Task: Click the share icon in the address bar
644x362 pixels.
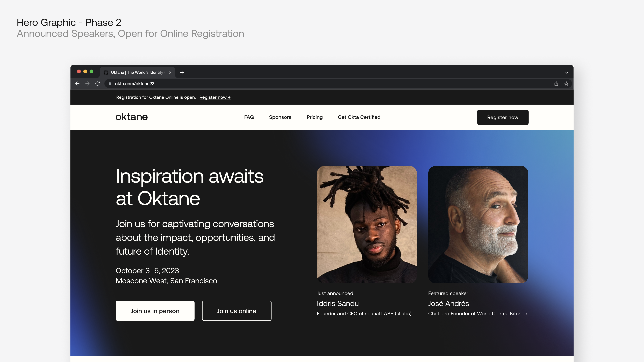Action: [556, 84]
